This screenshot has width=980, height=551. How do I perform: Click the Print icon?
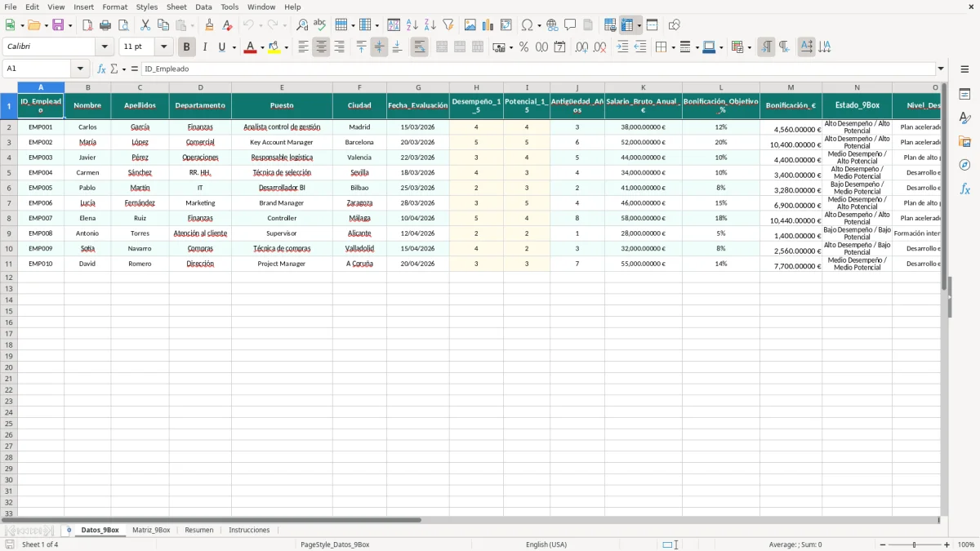[x=105, y=25]
